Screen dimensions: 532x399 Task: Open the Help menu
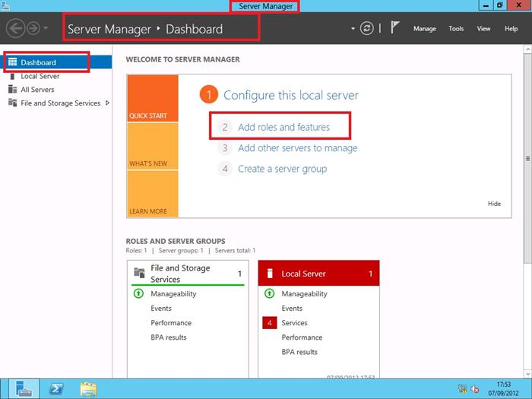click(x=511, y=29)
